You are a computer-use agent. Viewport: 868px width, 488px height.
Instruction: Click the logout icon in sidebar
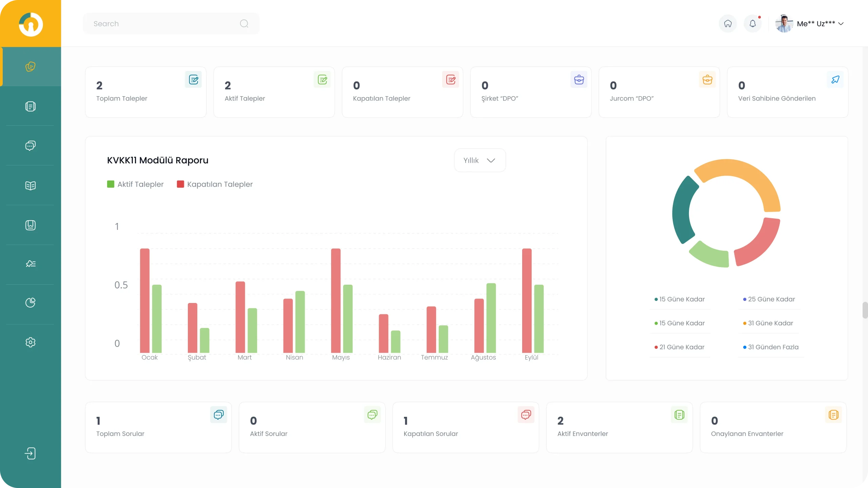coord(31,453)
